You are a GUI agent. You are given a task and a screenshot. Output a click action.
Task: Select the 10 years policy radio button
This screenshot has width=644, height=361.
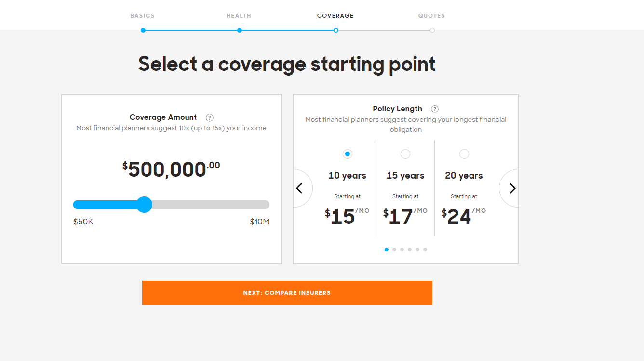point(348,154)
